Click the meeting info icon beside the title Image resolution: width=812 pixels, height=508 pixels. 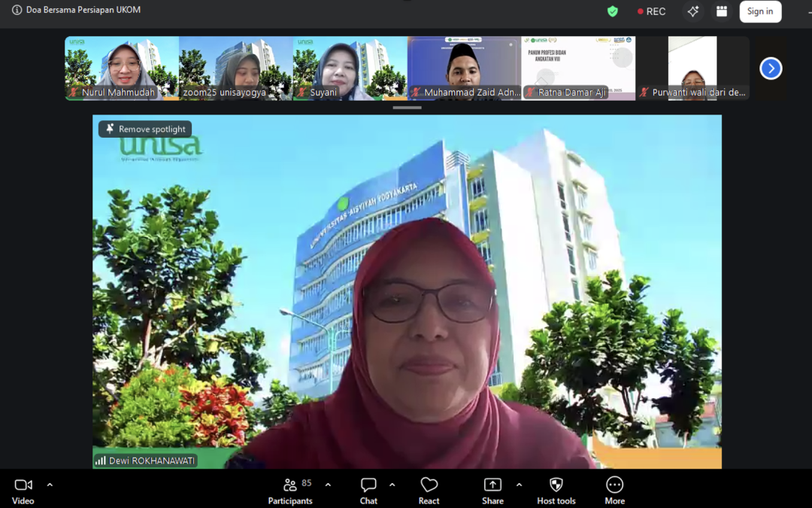click(x=17, y=11)
